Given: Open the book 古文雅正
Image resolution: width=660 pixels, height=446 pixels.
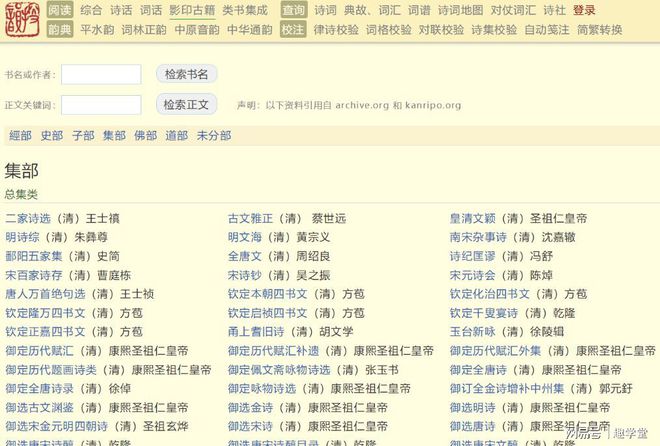Looking at the screenshot, I should pos(252,218).
